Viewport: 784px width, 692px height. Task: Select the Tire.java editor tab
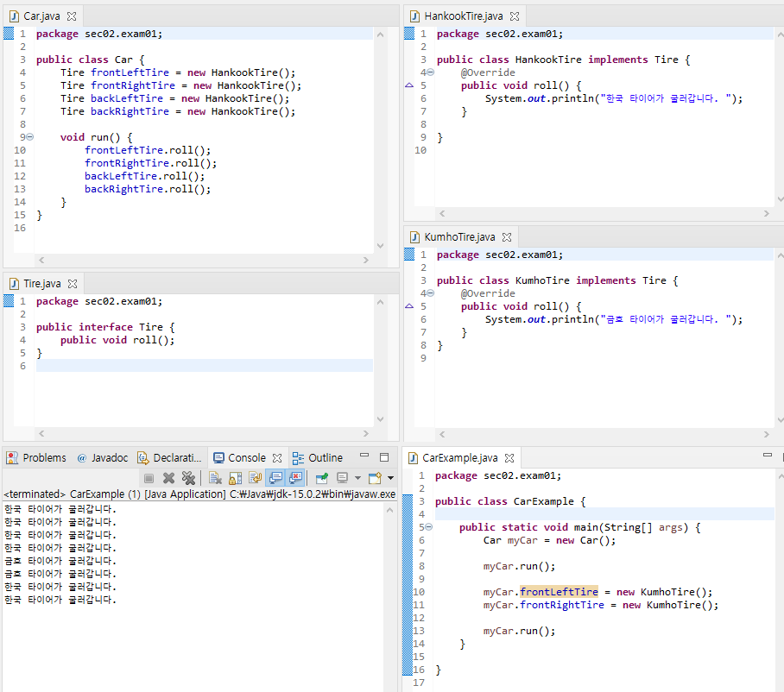pos(42,284)
